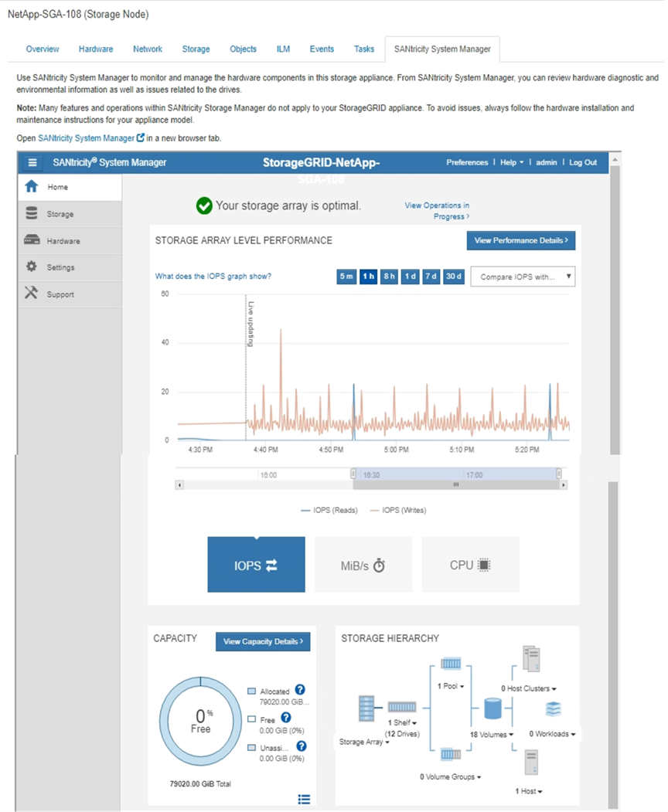The height and width of the screenshot is (812, 668).
Task: Click the Storage stack icon in sidebar
Action: (32, 213)
